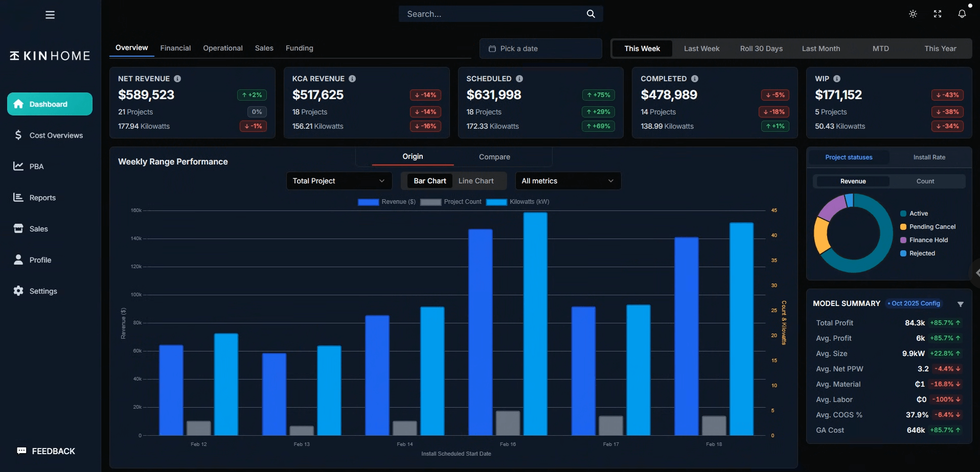
Task: Toggle Project Count legend series
Action: (451, 202)
